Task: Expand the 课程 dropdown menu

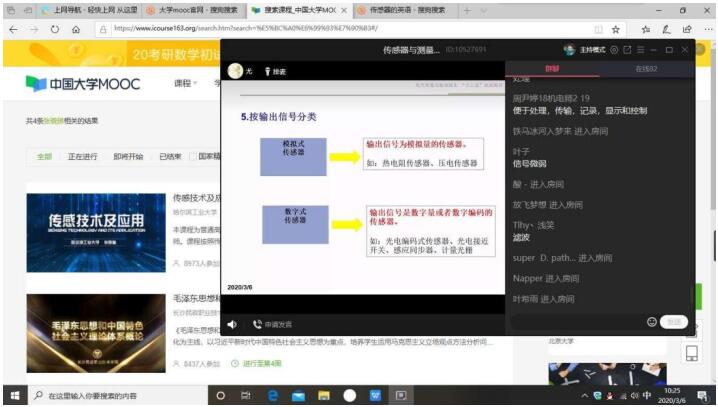Action: coord(185,83)
